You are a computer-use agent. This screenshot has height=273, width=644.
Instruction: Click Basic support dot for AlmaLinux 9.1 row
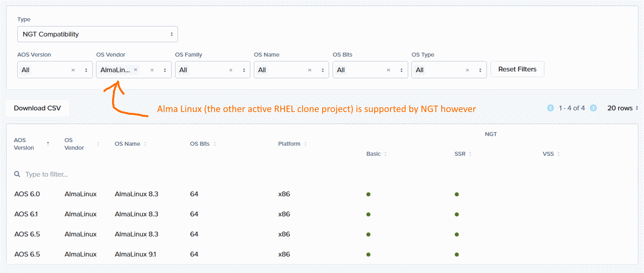[x=368, y=255]
